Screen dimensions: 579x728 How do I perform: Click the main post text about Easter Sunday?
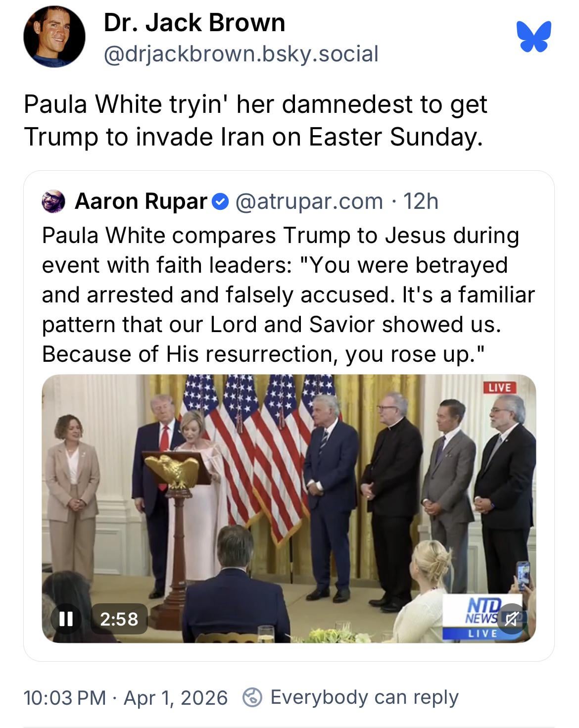255,120
